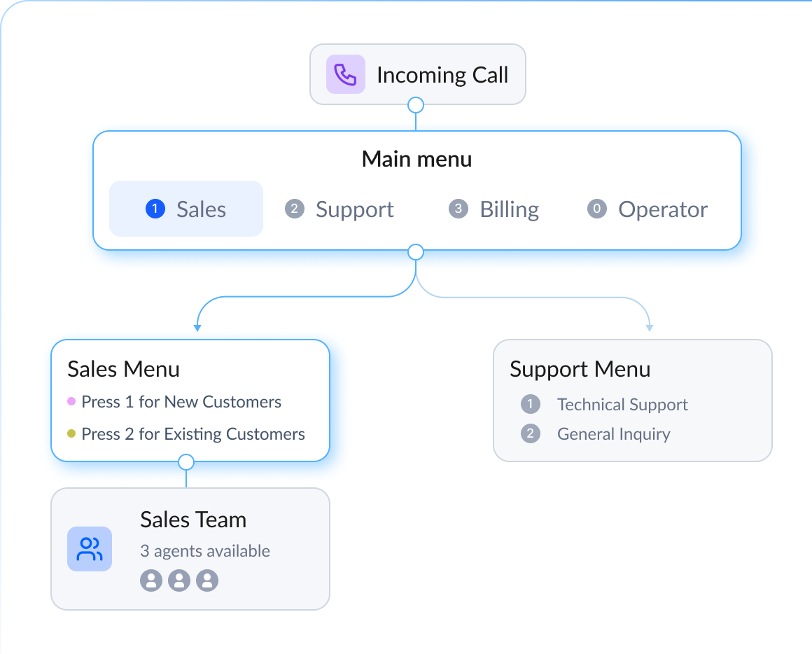
Task: Click the number 0 badge beside Operator
Action: coord(597,209)
